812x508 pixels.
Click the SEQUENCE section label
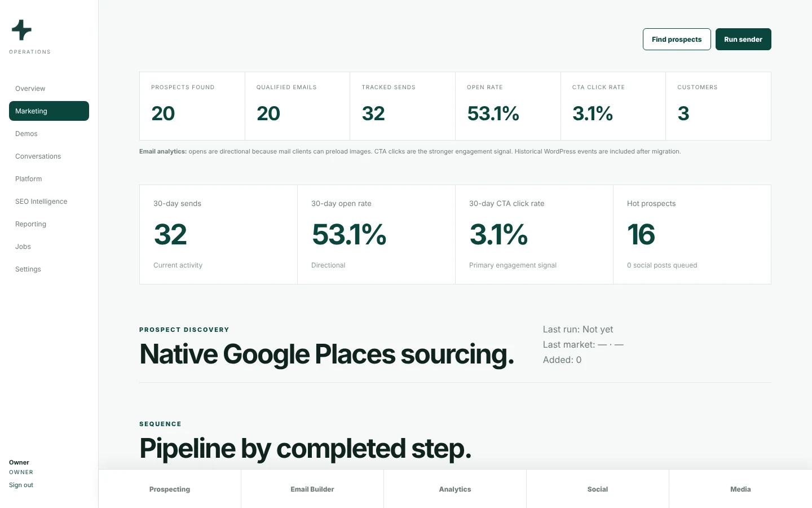tap(160, 424)
